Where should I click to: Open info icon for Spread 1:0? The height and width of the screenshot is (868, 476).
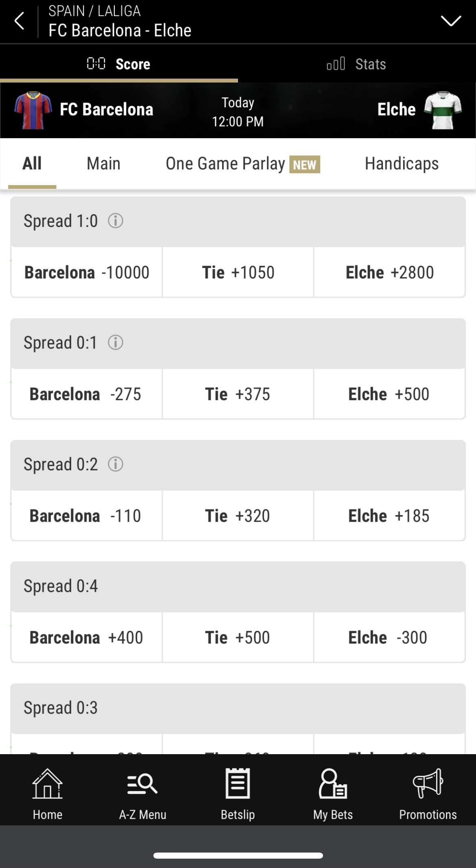point(116,221)
